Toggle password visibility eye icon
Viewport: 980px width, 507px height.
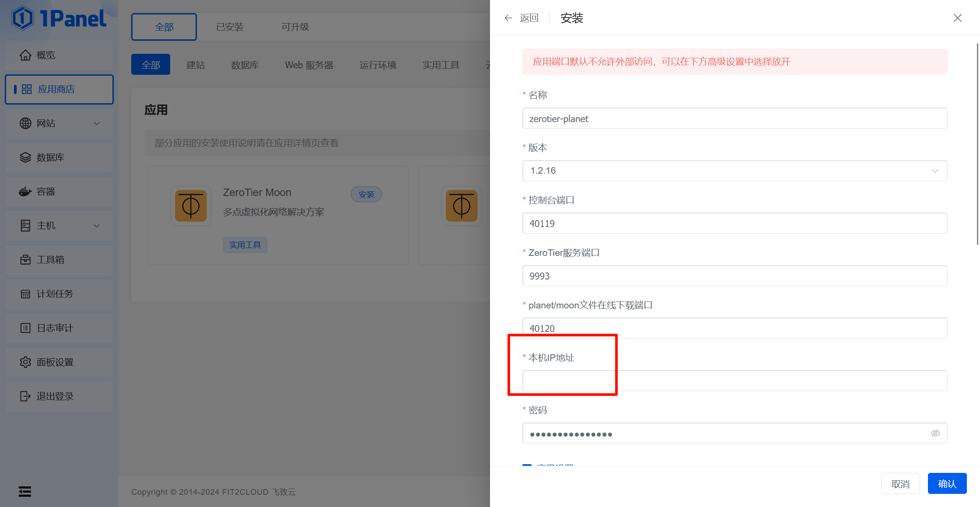935,434
